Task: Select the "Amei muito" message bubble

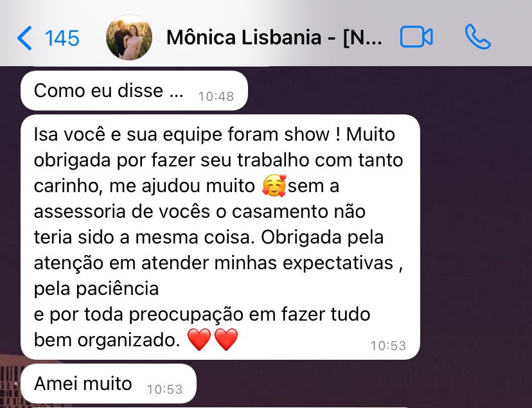Action: tap(109, 384)
